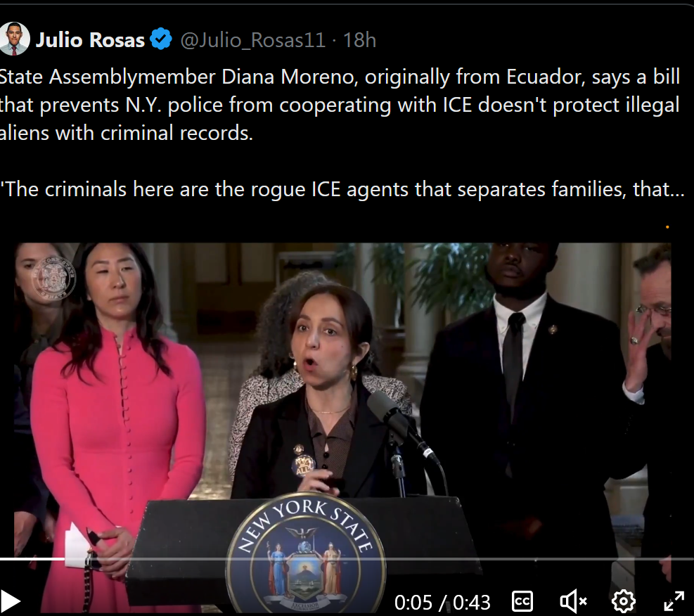
Task: Open the tweet's 18h timestamp
Action: coord(359,40)
